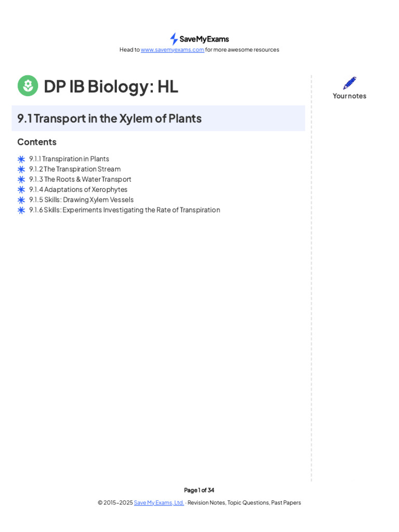The width and height of the screenshot is (399, 532).
Task: Select '9.1.3 The Roots & Water Transport' entry
Action: coord(80,179)
